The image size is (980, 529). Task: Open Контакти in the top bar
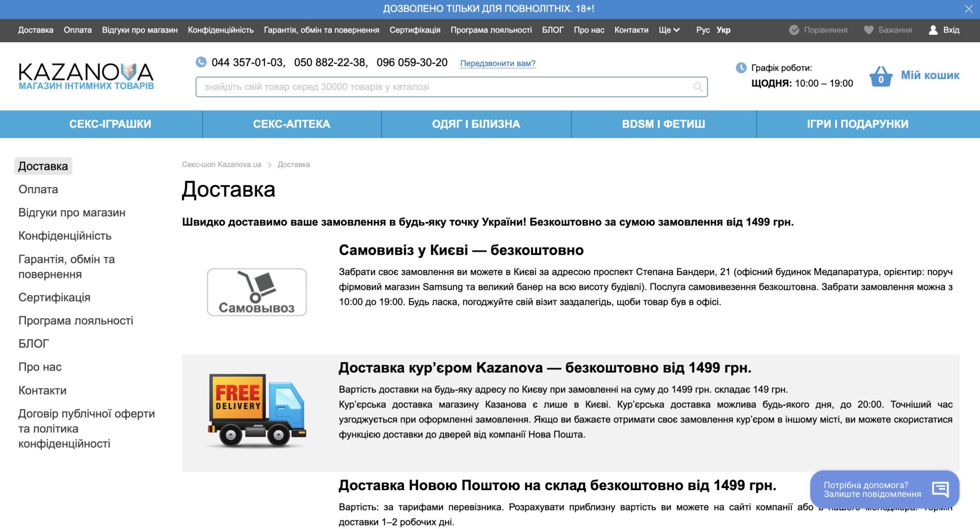[631, 30]
